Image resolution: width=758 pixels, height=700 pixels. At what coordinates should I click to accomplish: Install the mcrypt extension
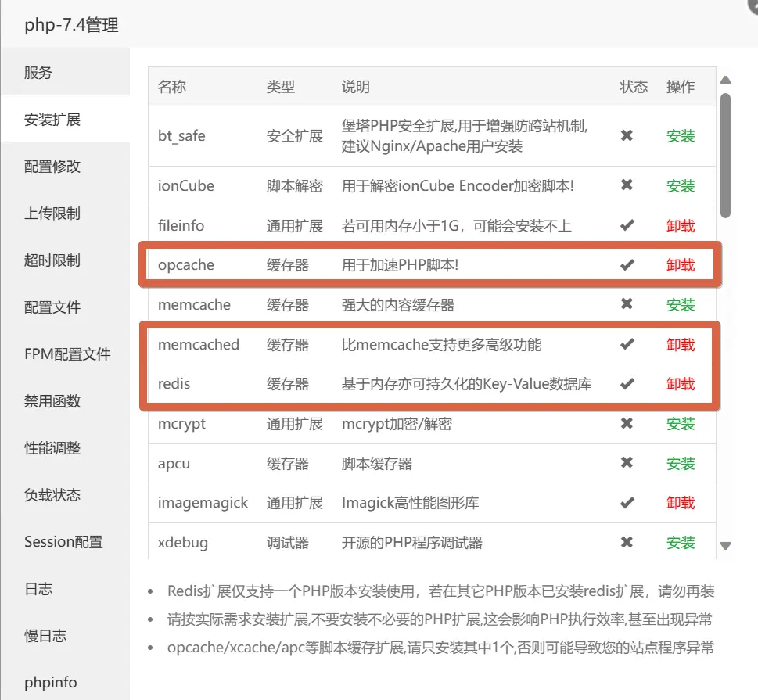coord(681,423)
